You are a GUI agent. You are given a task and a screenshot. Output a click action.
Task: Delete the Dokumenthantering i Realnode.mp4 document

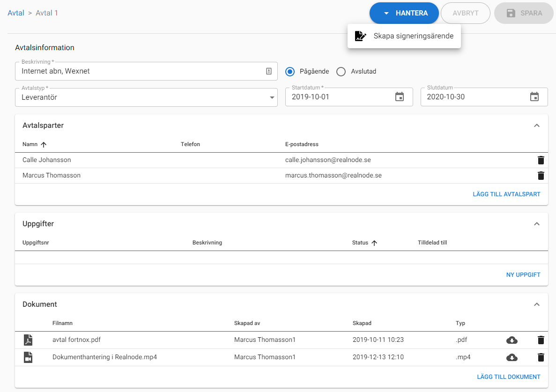tap(541, 357)
